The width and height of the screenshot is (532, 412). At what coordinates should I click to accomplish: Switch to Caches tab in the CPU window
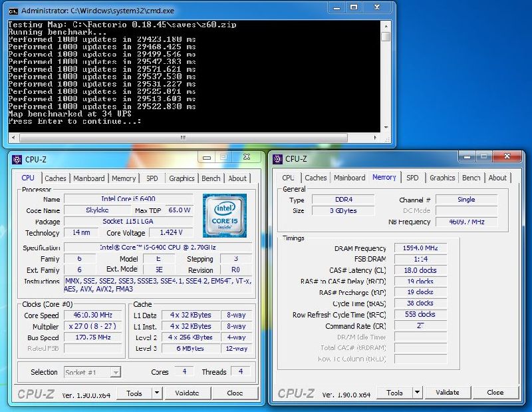[x=55, y=178]
